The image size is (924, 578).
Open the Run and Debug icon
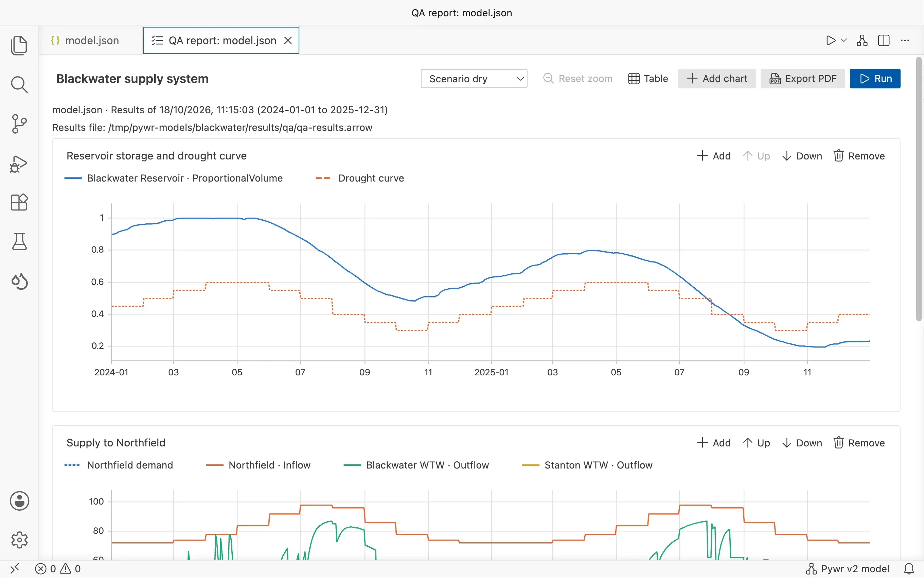coord(19,164)
